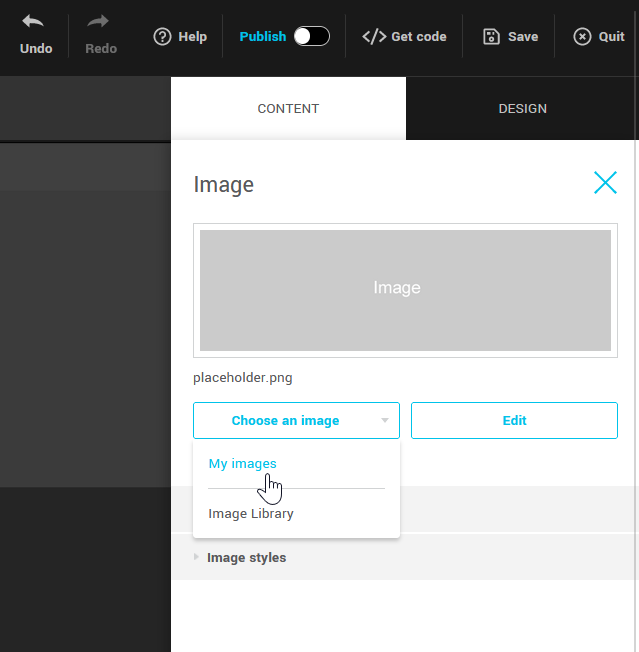This screenshot has width=639, height=652.
Task: Click the blue Publish label
Action: coord(262,37)
